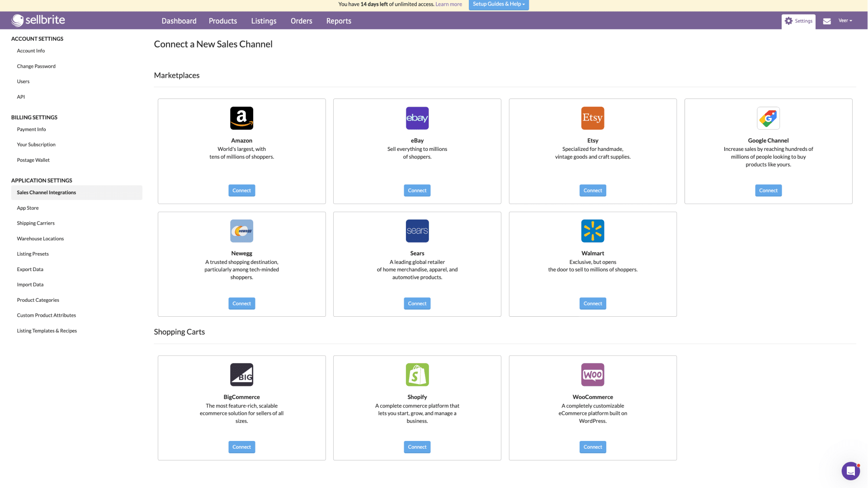Connect the Shopify shopping cart
The height and width of the screenshot is (488, 868).
tap(417, 447)
